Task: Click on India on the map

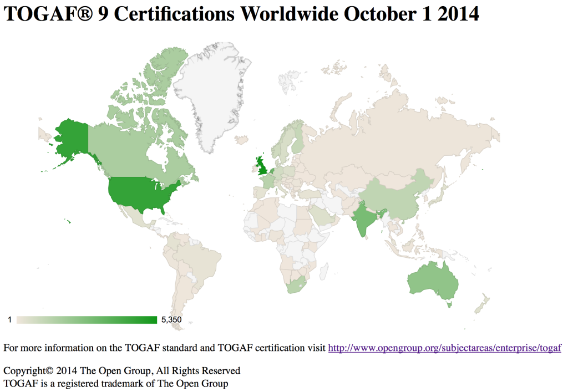Action: (x=364, y=219)
